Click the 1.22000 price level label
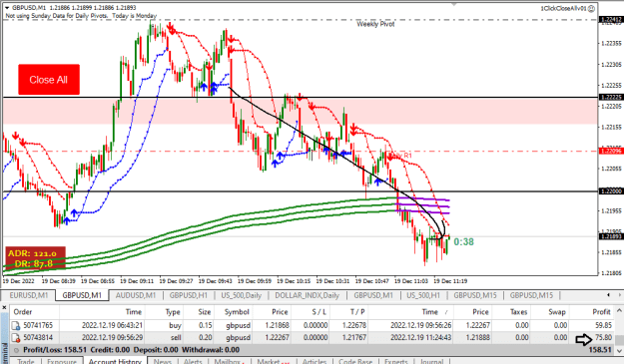The width and height of the screenshot is (624, 364). (611, 191)
